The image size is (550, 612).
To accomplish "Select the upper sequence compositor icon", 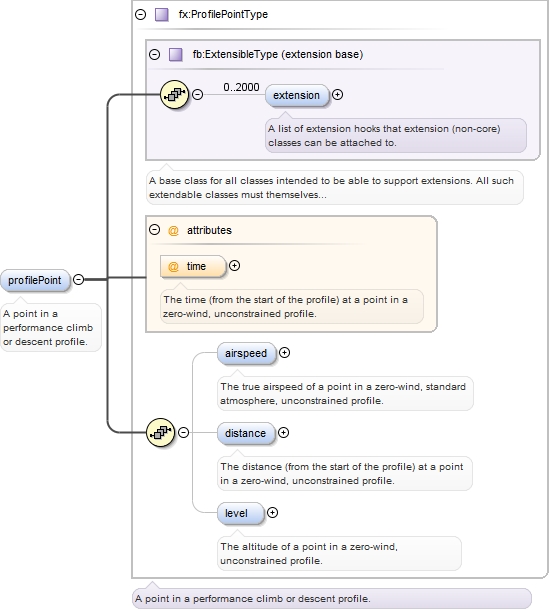I will coord(174,94).
